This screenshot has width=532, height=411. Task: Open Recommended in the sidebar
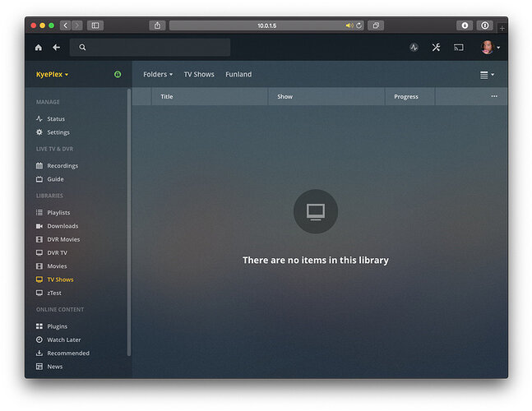[x=68, y=353]
